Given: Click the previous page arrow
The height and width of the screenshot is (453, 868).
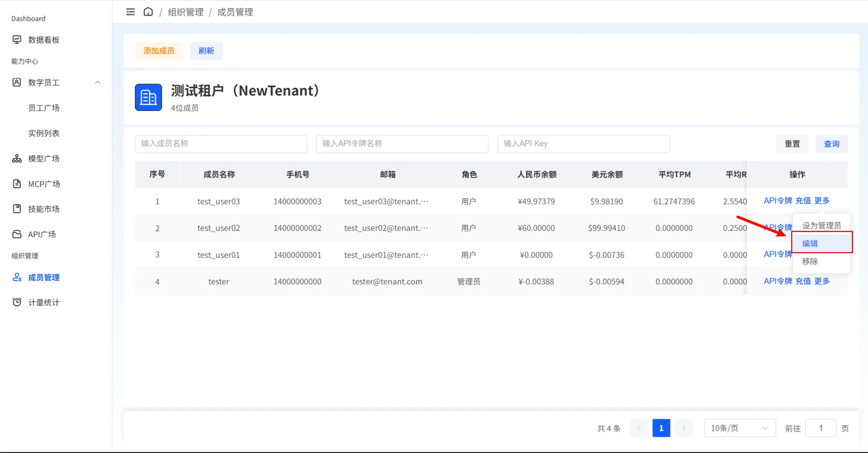Looking at the screenshot, I should tap(639, 428).
